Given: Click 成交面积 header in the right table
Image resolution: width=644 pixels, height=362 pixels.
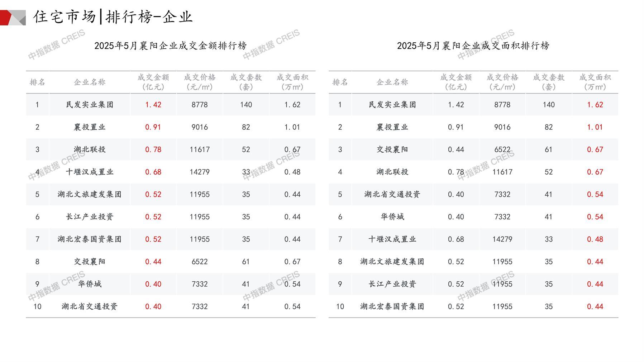Looking at the screenshot, I should pyautogui.click(x=595, y=82).
